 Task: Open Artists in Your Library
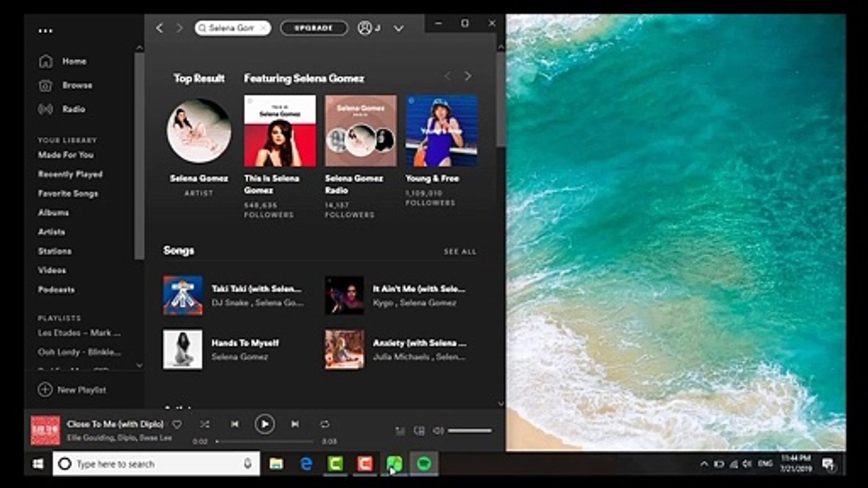52,232
